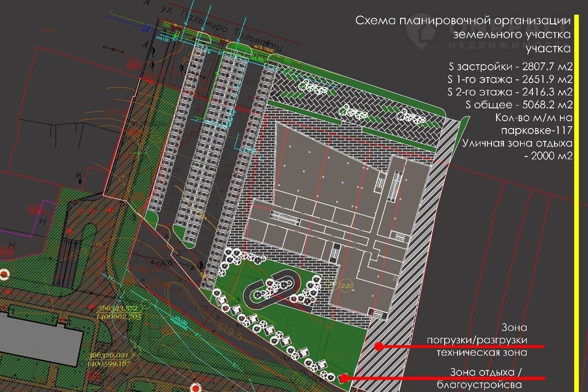The image size is (588, 392).
Task: Click red dot marking the loading zone
Action: point(379,347)
